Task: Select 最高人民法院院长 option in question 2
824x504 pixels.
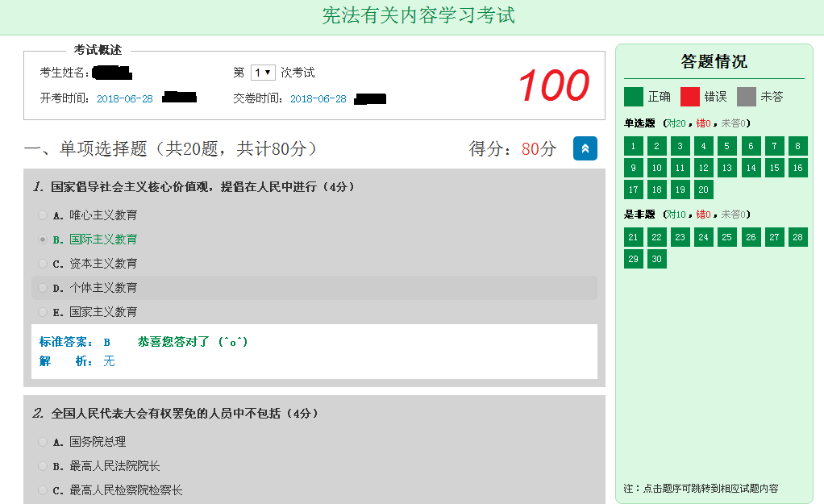Action: point(43,466)
